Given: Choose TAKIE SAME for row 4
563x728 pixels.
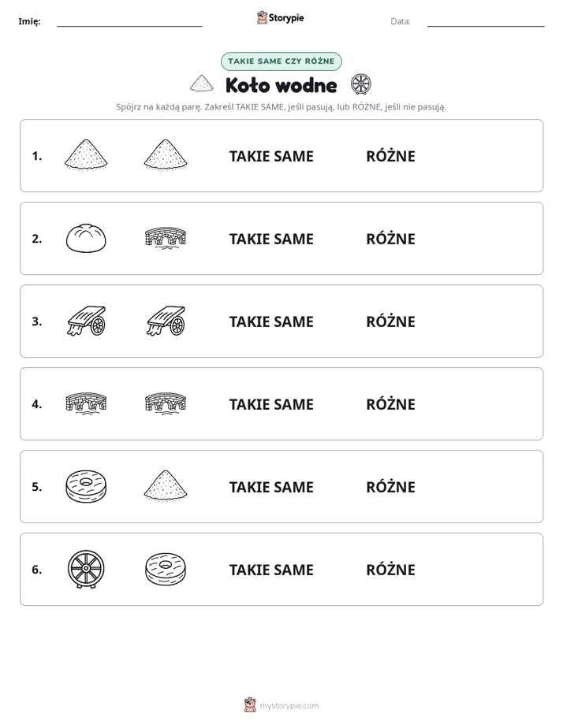Looking at the screenshot, I should [271, 404].
